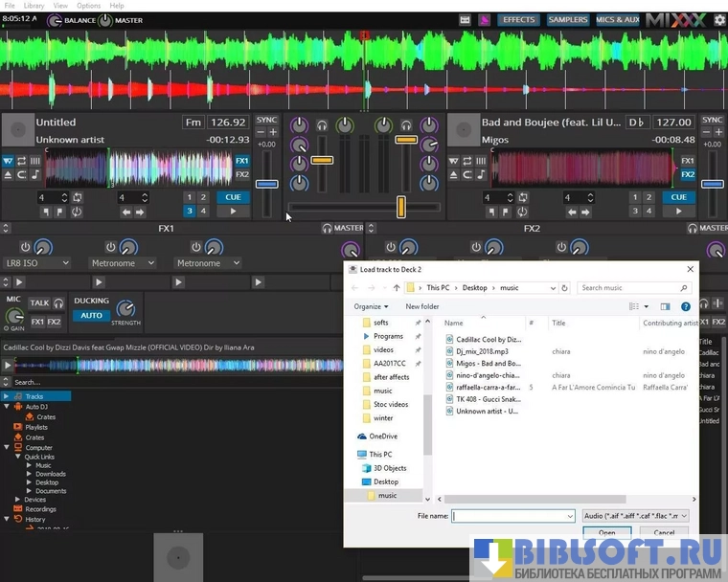Open the Options menu
This screenshot has width=728, height=582.
[x=88, y=6]
